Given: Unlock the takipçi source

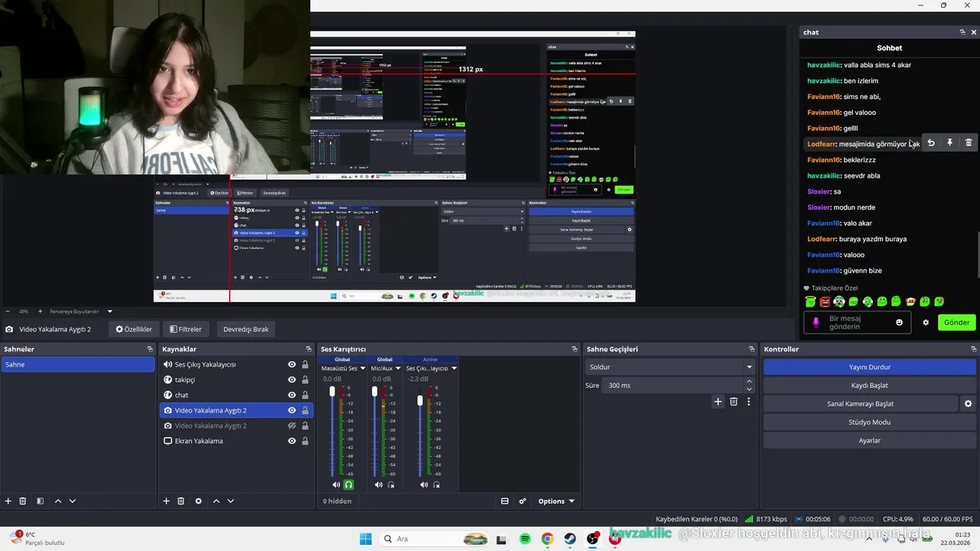Looking at the screenshot, I should click(305, 380).
